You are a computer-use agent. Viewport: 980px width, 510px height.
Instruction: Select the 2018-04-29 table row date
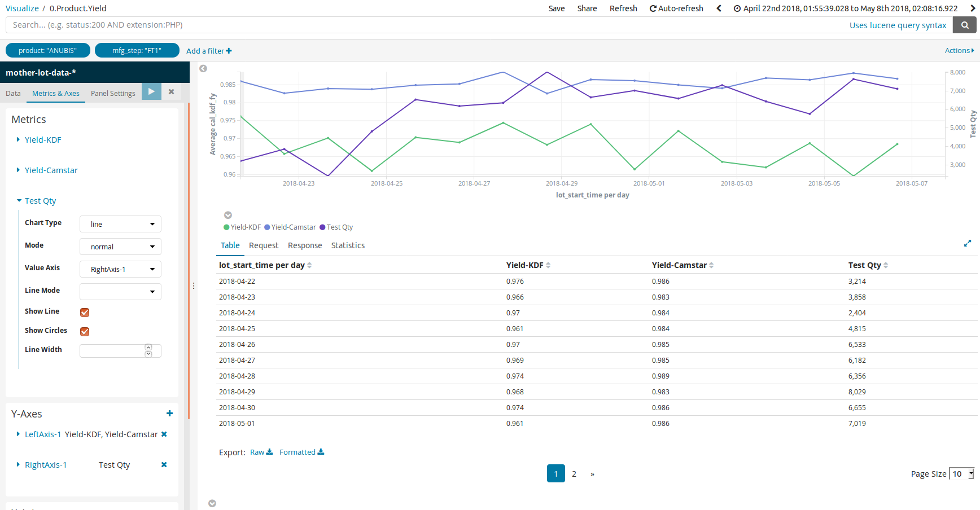(237, 392)
